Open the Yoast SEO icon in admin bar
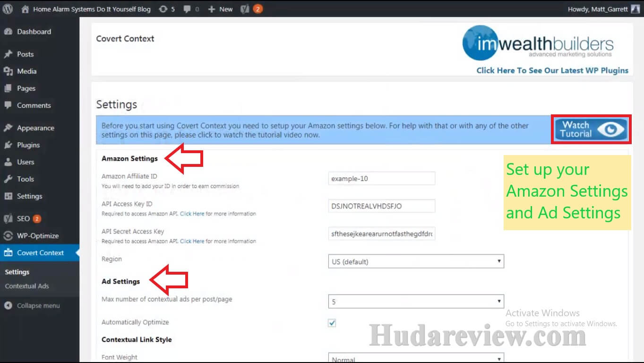This screenshot has width=644, height=363. coord(244,9)
